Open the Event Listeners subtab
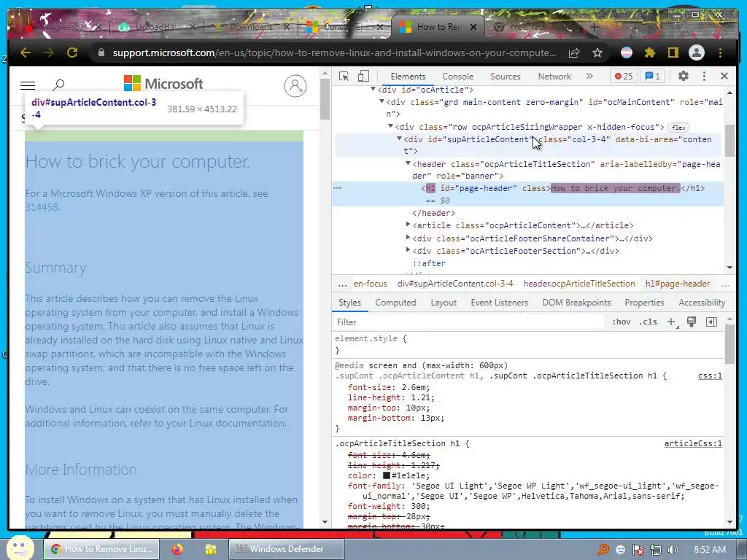747x560 pixels. (x=499, y=303)
